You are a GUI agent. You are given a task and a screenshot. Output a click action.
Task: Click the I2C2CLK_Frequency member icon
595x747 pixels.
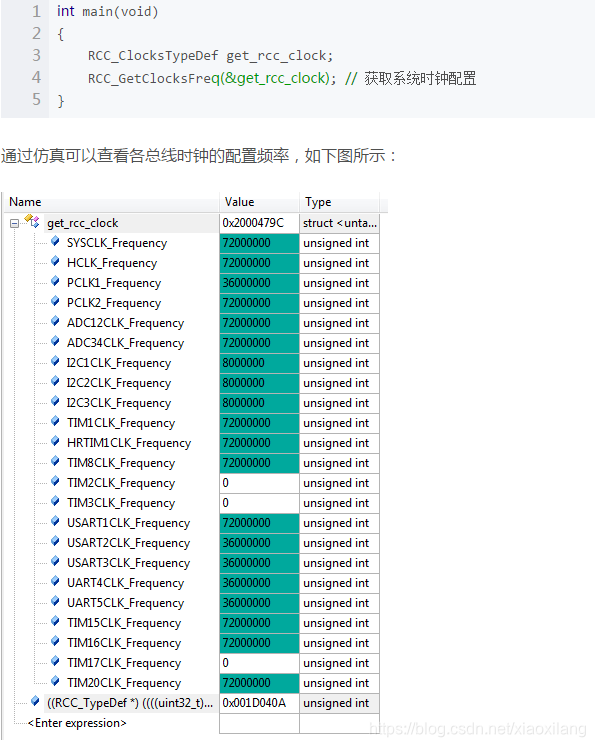(x=55, y=382)
